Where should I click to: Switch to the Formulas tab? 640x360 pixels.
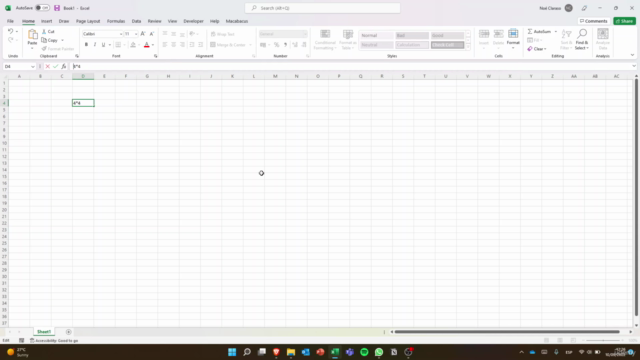tap(116, 21)
